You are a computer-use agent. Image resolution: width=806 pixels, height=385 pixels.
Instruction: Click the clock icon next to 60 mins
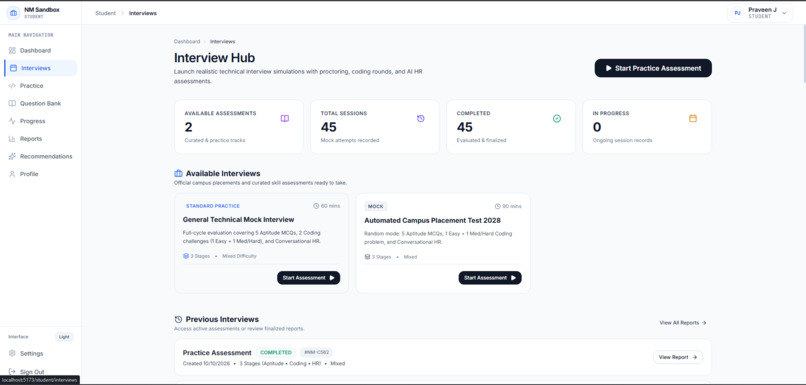pos(316,206)
